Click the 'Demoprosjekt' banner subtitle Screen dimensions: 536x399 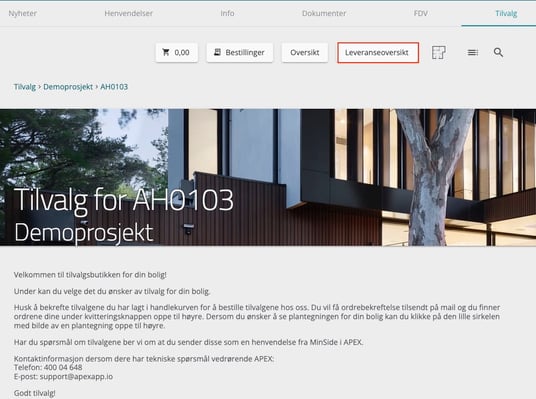(x=84, y=233)
